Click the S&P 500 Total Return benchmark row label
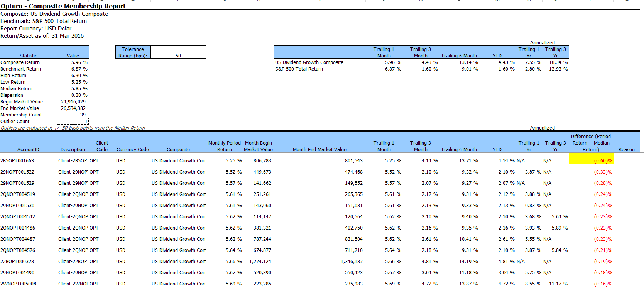Viewport: 644px width, 287px height. (x=299, y=69)
